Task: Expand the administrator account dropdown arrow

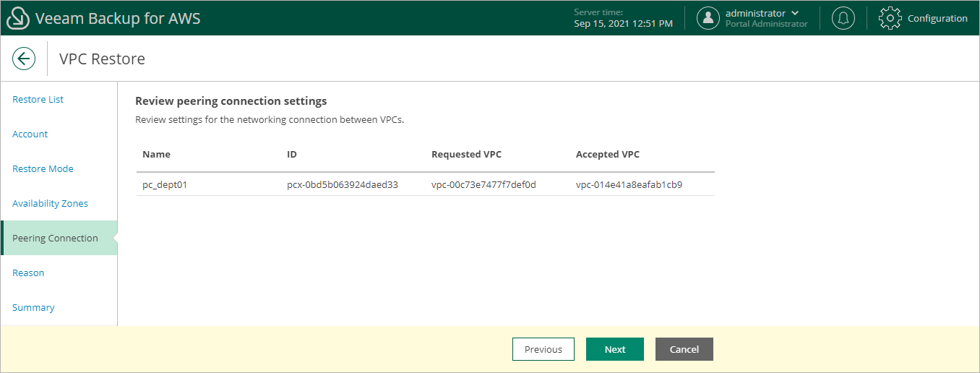Action: [796, 13]
